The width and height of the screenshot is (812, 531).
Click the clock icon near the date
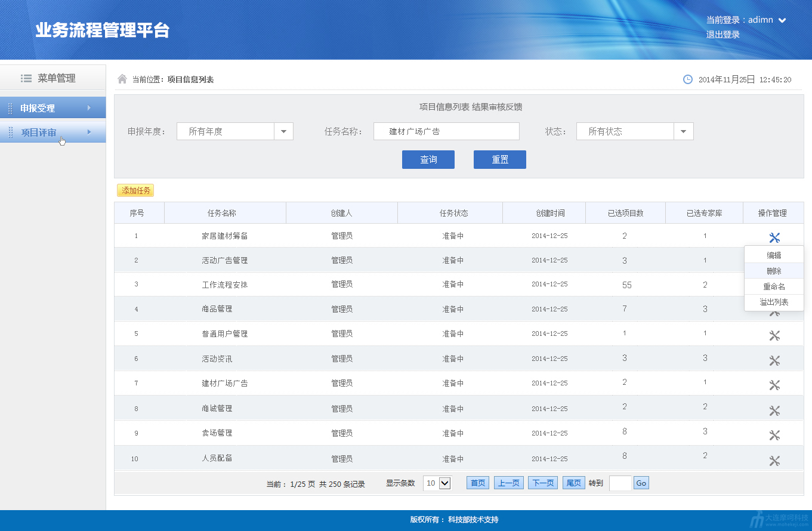(688, 79)
